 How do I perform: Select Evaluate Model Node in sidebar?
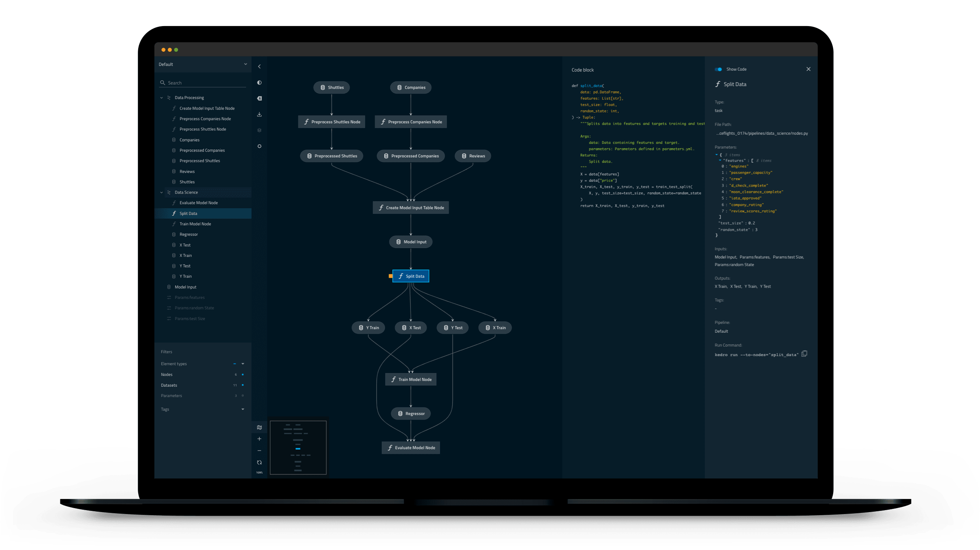(x=198, y=203)
